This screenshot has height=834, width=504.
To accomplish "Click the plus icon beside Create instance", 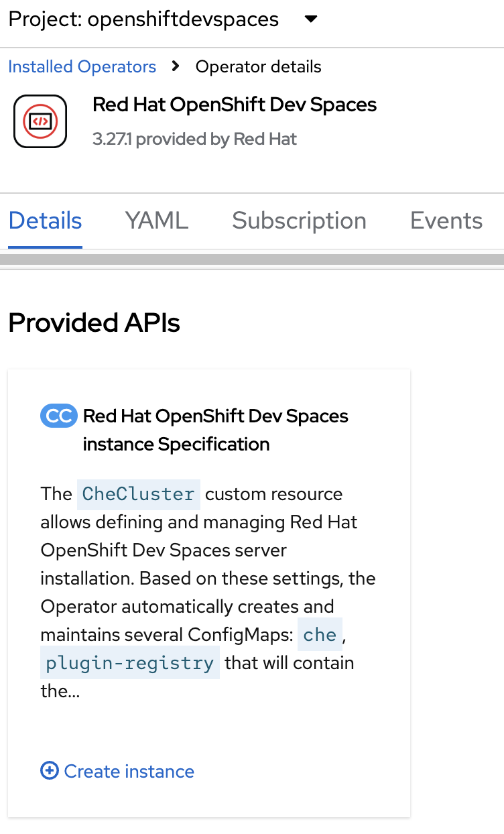I will point(50,771).
